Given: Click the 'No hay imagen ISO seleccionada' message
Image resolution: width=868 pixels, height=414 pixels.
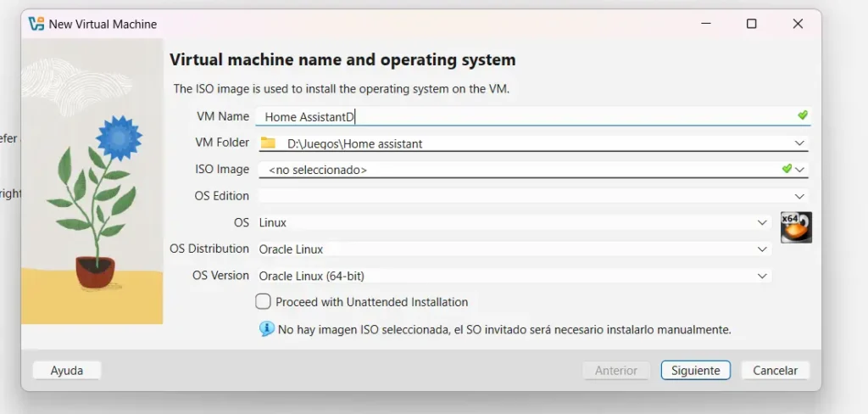Looking at the screenshot, I should tap(504, 330).
